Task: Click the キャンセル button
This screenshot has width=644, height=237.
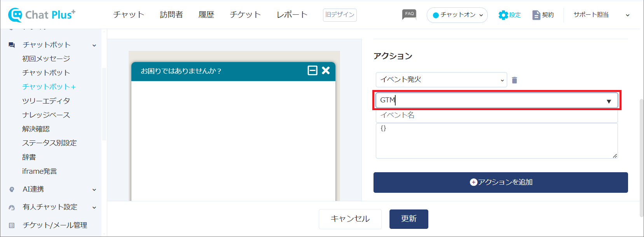Action: click(350, 219)
